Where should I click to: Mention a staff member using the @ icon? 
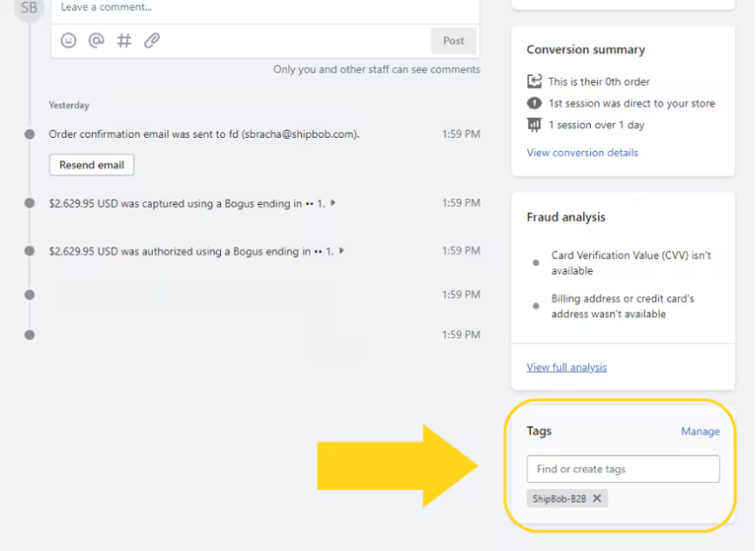point(96,41)
